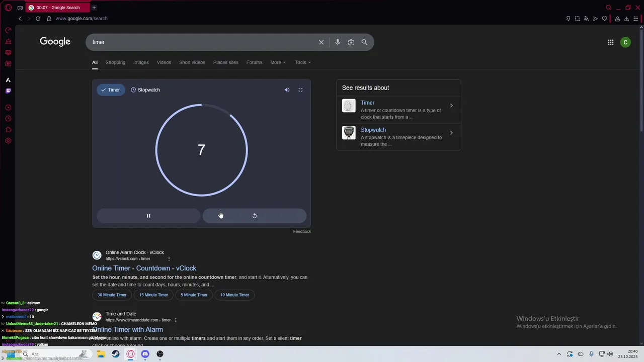The width and height of the screenshot is (644, 362).
Task: Open the pinboard pin icon in toolbar
Action: tap(568, 19)
